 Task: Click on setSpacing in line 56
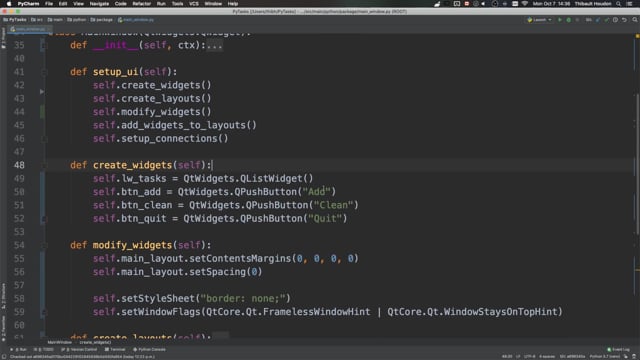[218, 272]
